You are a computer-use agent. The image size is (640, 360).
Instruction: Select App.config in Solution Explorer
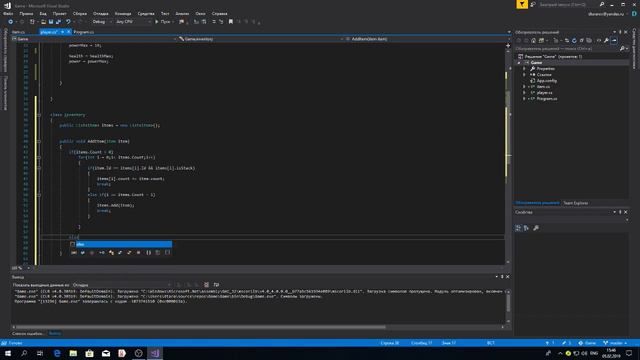pyautogui.click(x=547, y=81)
